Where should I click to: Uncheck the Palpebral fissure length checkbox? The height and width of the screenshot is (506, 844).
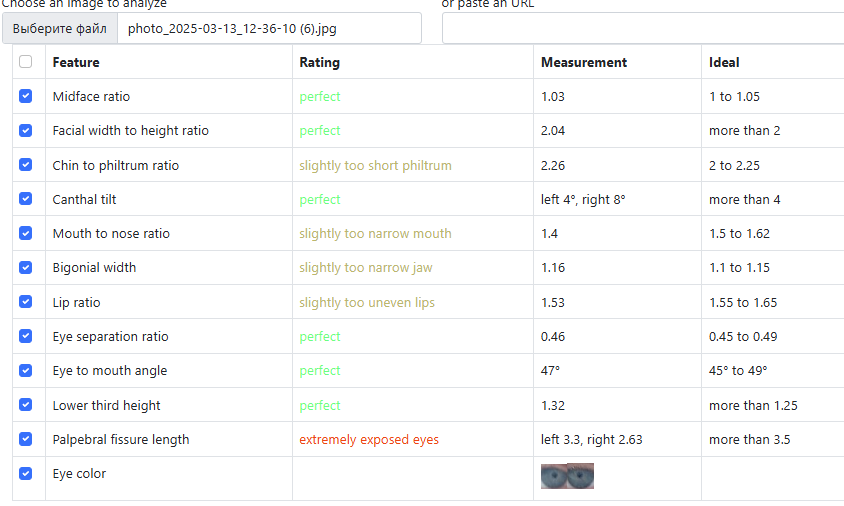[x=25, y=439]
